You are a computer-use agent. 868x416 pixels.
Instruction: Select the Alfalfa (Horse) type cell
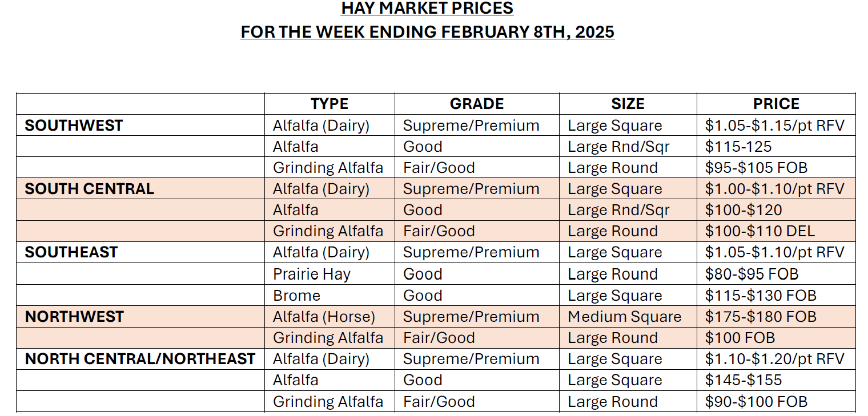(324, 317)
